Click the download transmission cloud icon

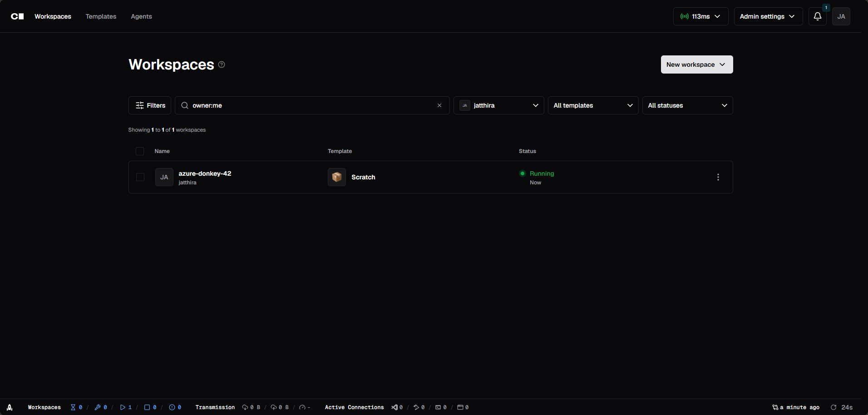click(x=245, y=407)
